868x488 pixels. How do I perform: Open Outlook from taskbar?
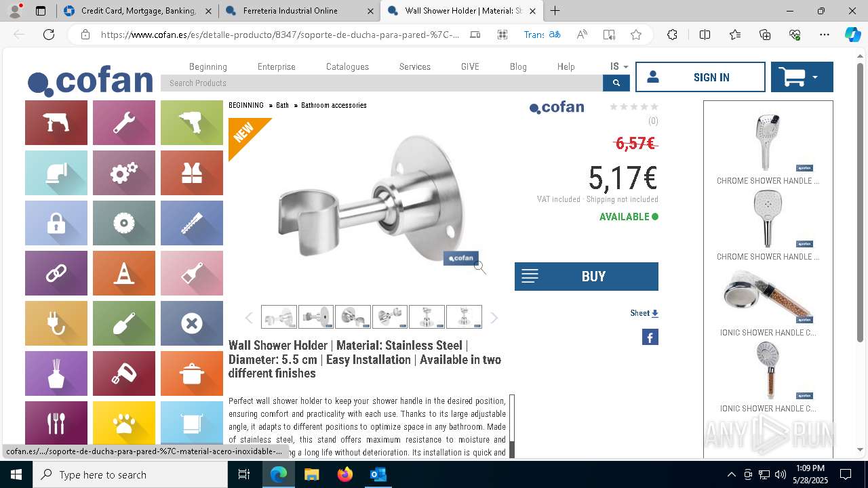[x=378, y=474]
